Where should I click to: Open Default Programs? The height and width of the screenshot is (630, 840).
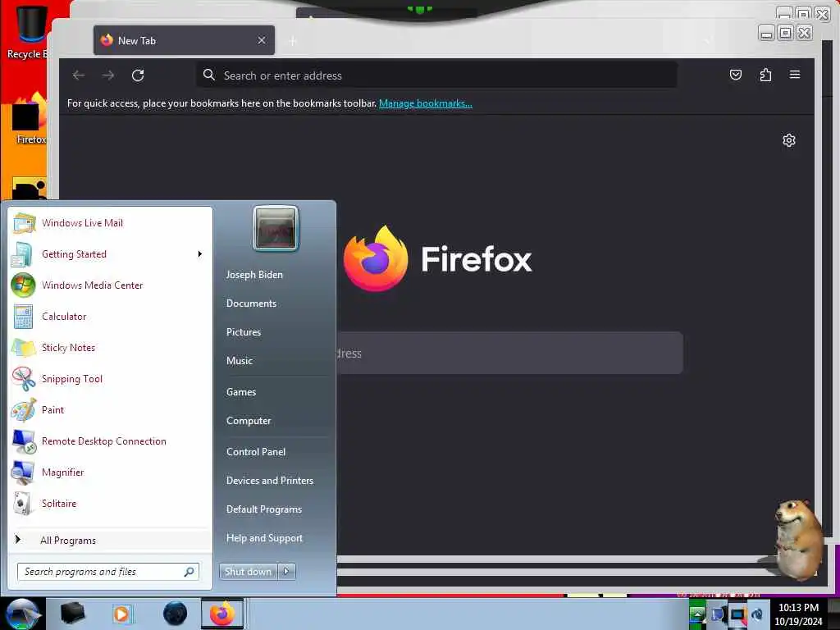click(x=263, y=509)
